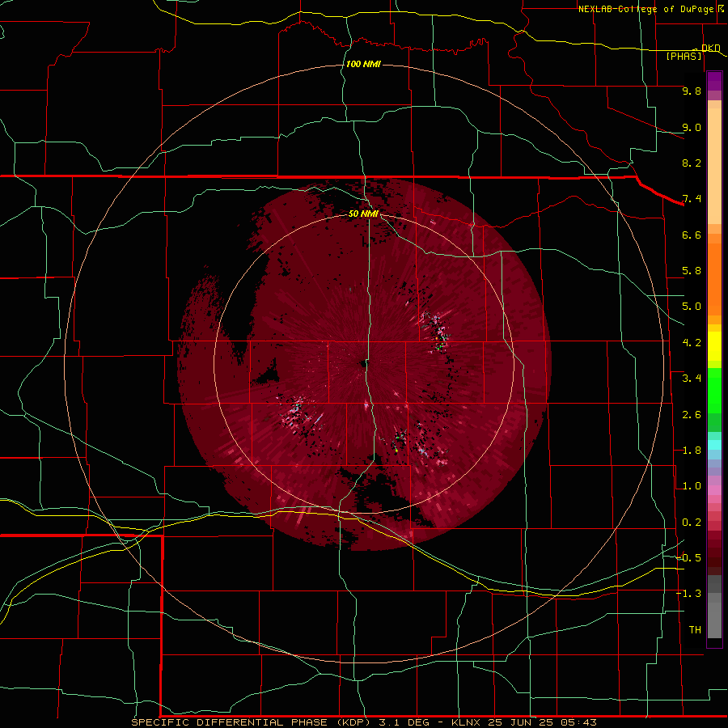Click the TH label on the scale
The width and height of the screenshot is (728, 728).
click(x=695, y=630)
